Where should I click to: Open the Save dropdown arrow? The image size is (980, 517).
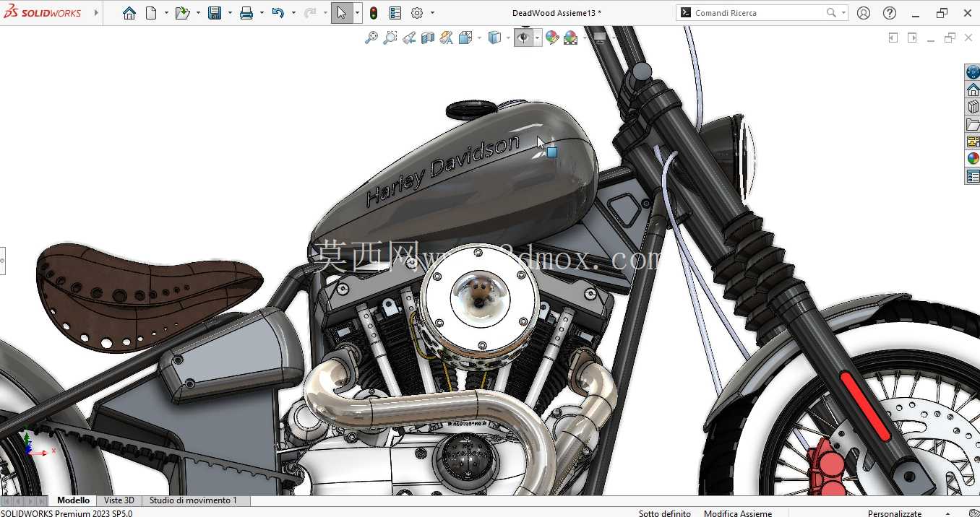(230, 13)
